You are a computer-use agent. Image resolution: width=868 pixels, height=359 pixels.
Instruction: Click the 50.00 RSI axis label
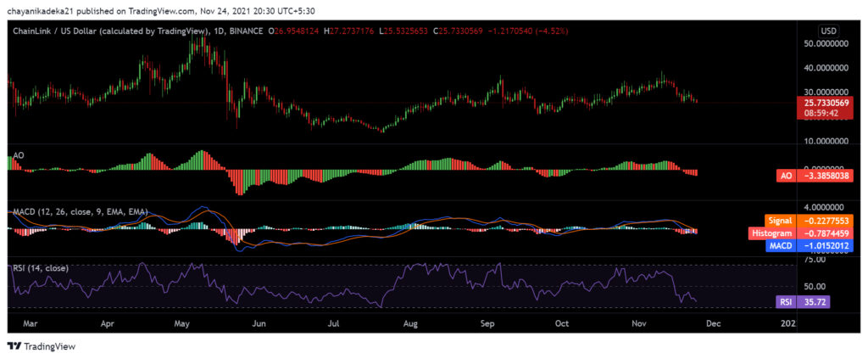[x=815, y=286]
